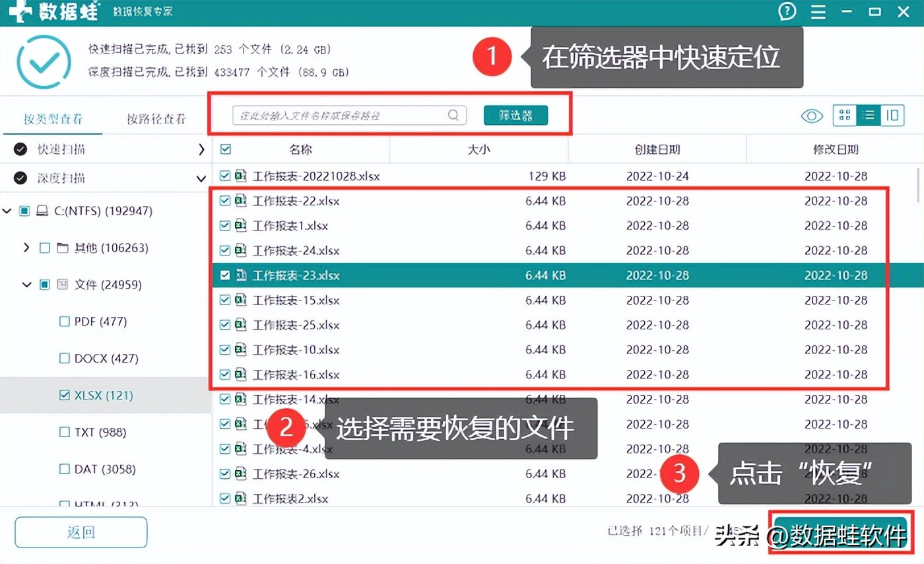Switch to list view layout
The width and height of the screenshot is (924, 564).
(869, 115)
